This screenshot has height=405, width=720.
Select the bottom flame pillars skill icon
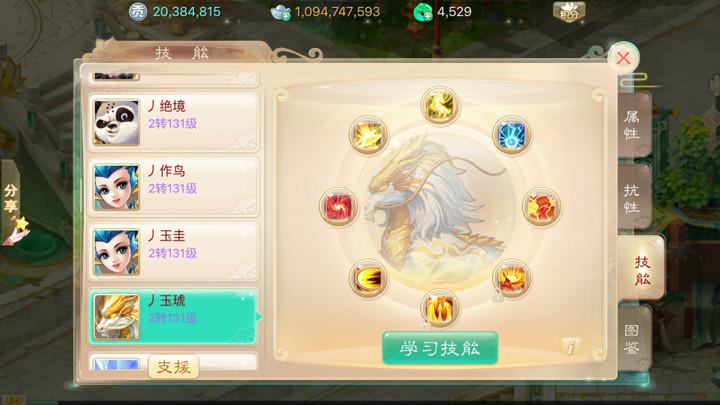[439, 308]
